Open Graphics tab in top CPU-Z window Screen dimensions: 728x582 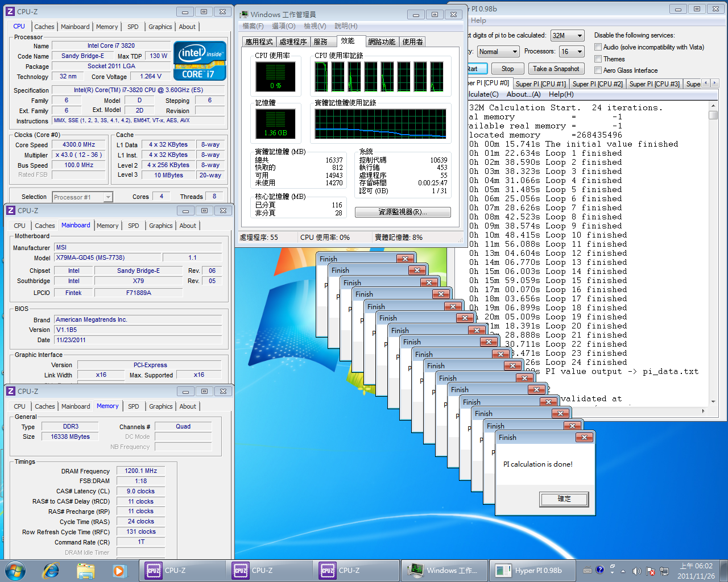[x=160, y=27]
